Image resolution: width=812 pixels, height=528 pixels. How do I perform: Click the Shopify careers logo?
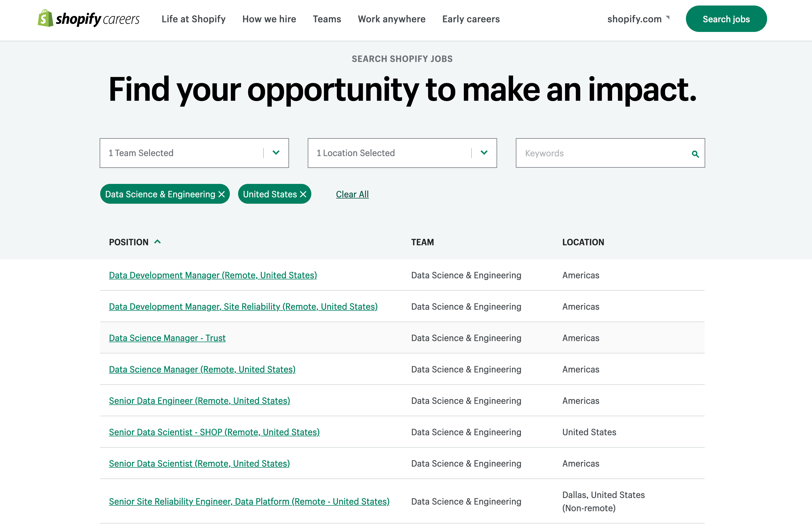tap(88, 19)
